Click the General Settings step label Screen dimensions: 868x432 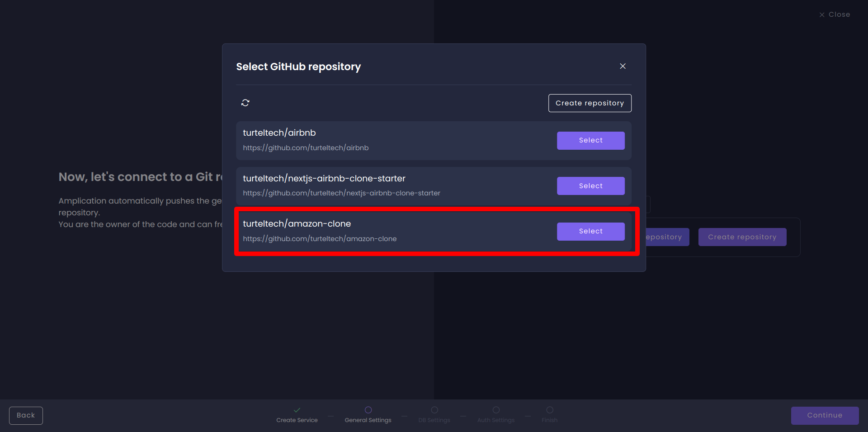tap(368, 420)
